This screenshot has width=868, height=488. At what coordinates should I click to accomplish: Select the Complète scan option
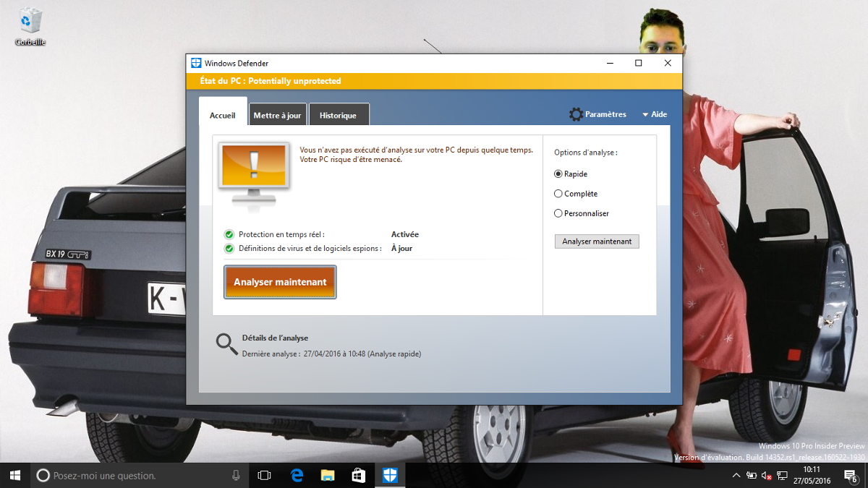pos(558,194)
